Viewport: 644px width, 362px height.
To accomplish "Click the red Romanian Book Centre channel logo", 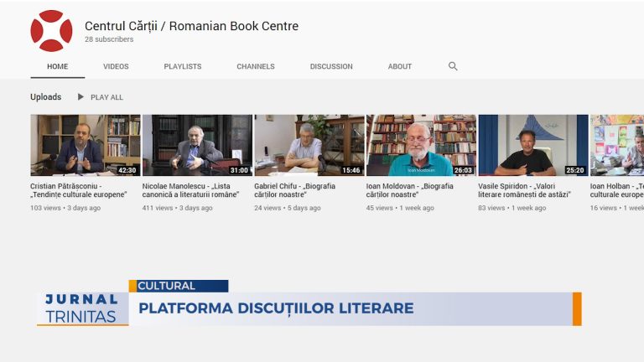I will point(51,31).
